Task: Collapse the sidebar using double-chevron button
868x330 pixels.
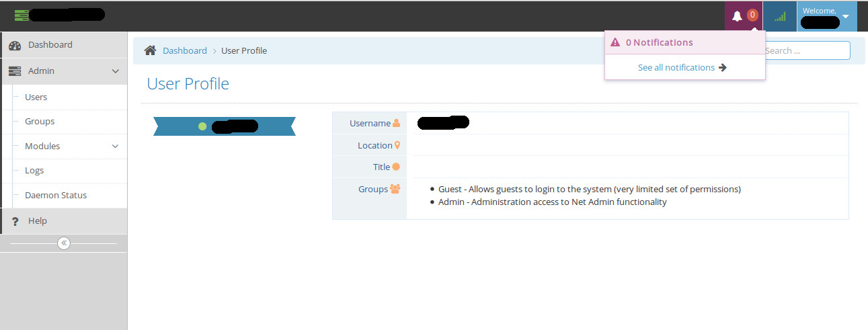Action: click(x=64, y=243)
